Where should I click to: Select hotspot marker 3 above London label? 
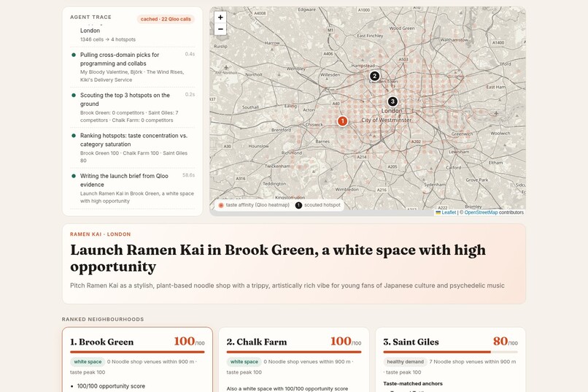click(392, 101)
